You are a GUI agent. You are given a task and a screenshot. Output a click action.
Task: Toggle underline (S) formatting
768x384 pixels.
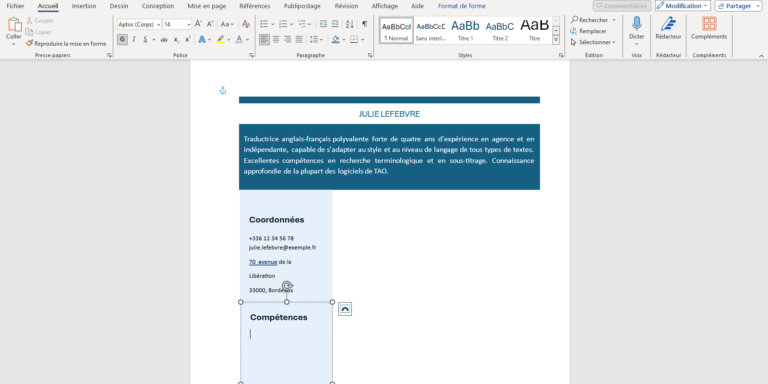pos(145,40)
